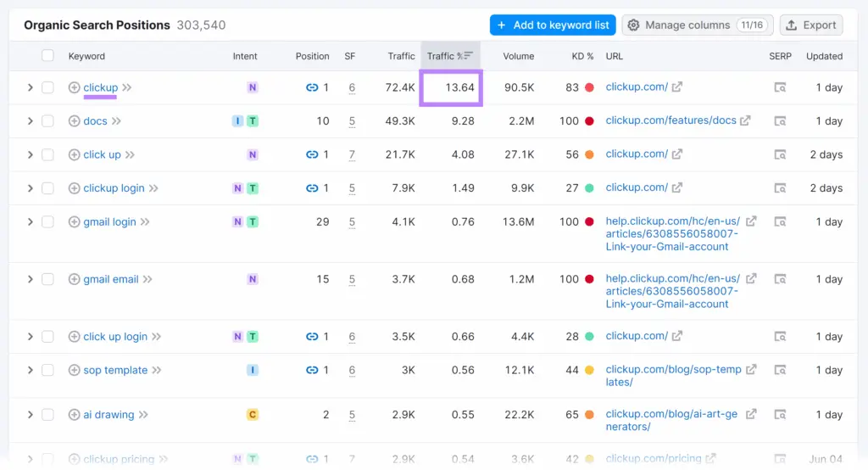Sort by the Volume column header
868x470 pixels.
[518, 56]
